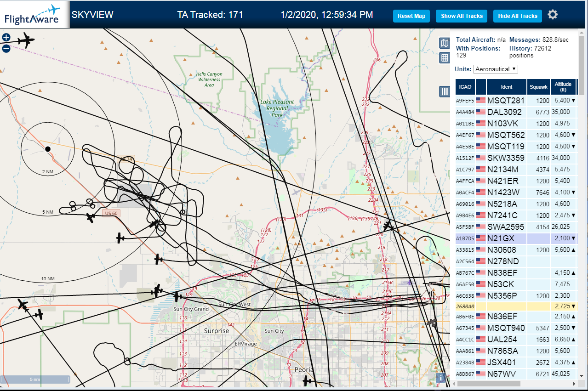This screenshot has width=588, height=391.
Task: Toggle the grid overlay icon on the map
Action: click(x=445, y=58)
